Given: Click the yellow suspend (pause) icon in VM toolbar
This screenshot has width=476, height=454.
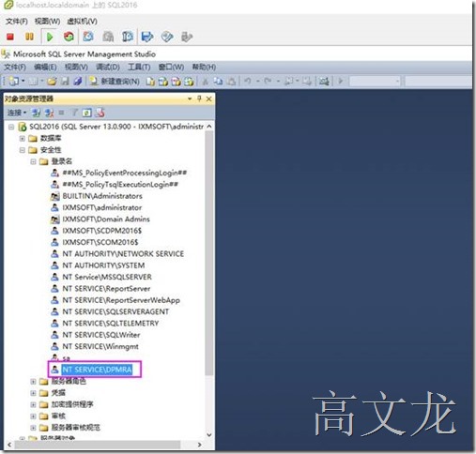Looking at the screenshot, I should 29,37.
